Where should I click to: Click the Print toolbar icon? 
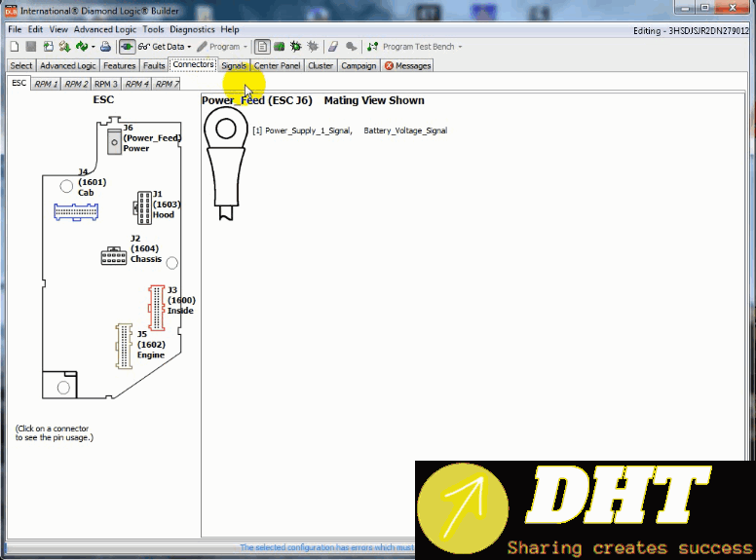[x=105, y=47]
